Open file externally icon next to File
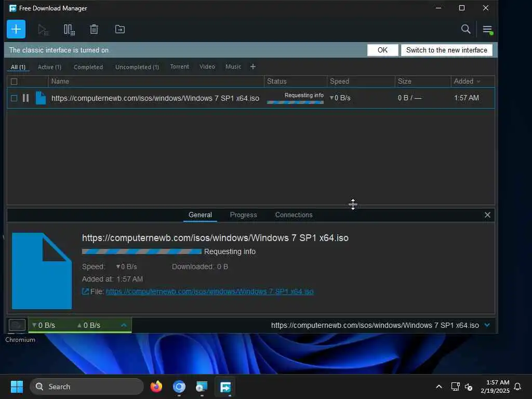Image resolution: width=532 pixels, height=399 pixels. 85,291
